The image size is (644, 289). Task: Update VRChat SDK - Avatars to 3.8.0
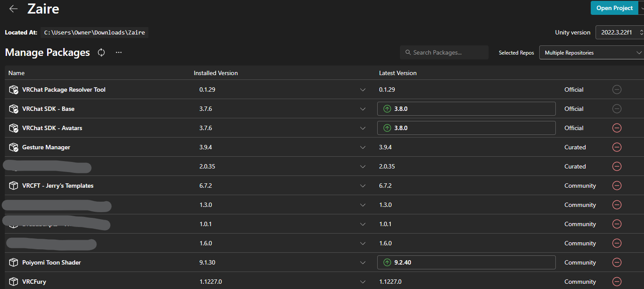point(466,128)
